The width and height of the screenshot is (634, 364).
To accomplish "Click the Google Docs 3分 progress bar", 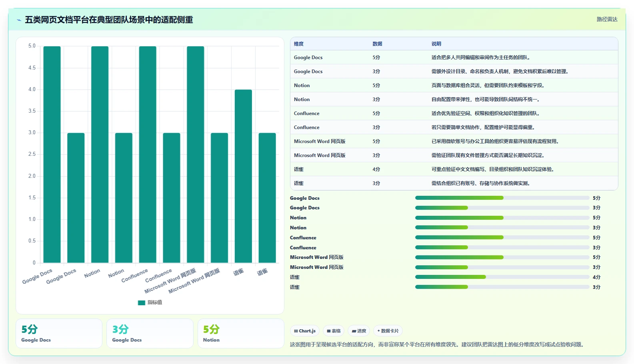I will coord(502,208).
